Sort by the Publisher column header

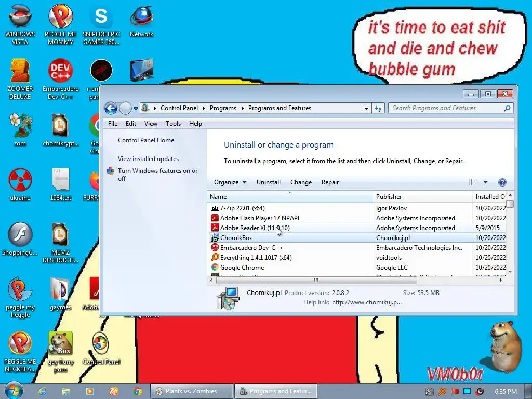(422, 197)
